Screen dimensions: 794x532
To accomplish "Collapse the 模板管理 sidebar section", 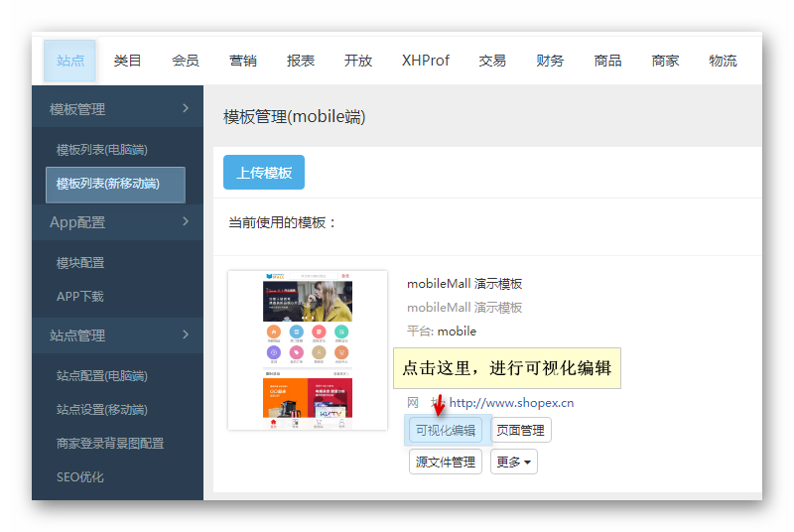I will click(117, 109).
